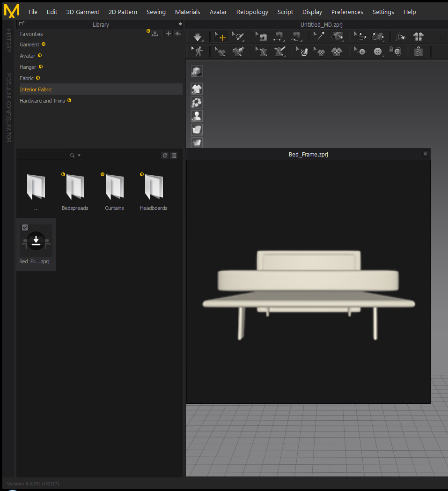Open the Headboards folder
The width and height of the screenshot is (448, 491).
pyautogui.click(x=154, y=191)
